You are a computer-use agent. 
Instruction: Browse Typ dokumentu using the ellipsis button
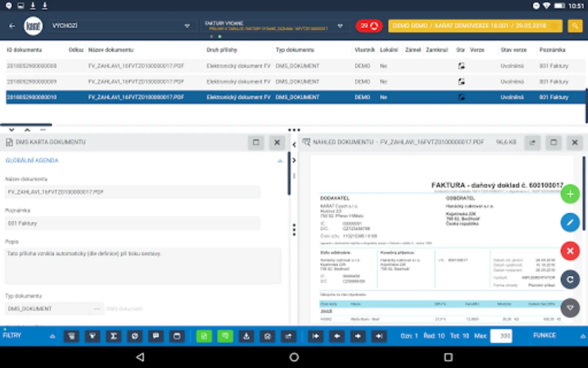coord(97,309)
